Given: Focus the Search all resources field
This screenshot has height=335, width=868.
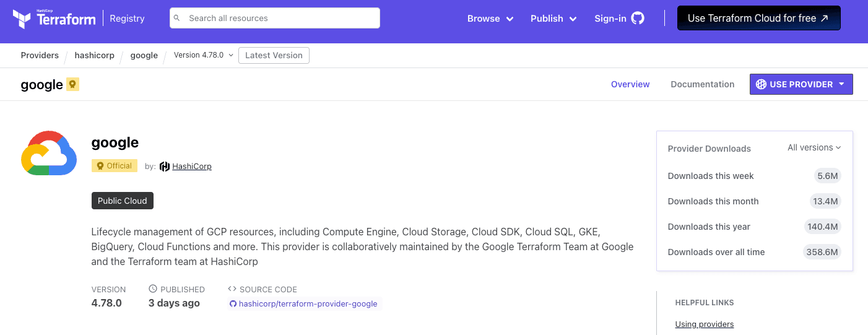Looking at the screenshot, I should coord(279,19).
